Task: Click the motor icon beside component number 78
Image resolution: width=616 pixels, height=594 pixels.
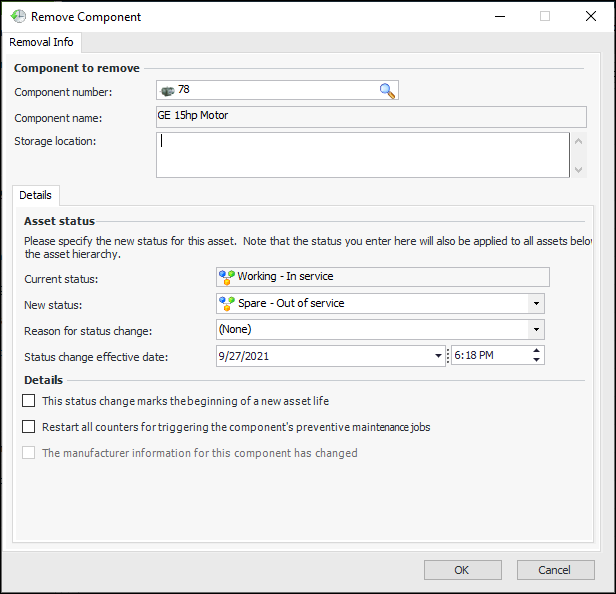Action: [167, 91]
